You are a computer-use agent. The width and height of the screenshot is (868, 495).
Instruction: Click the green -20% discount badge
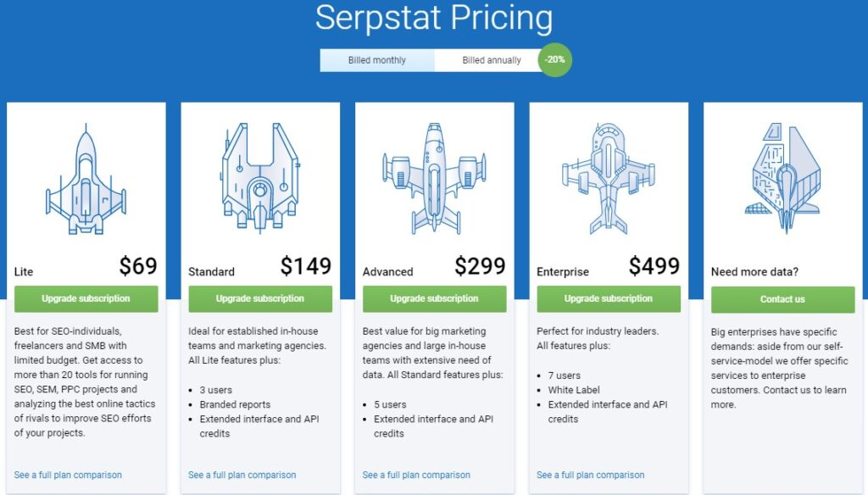tap(556, 60)
